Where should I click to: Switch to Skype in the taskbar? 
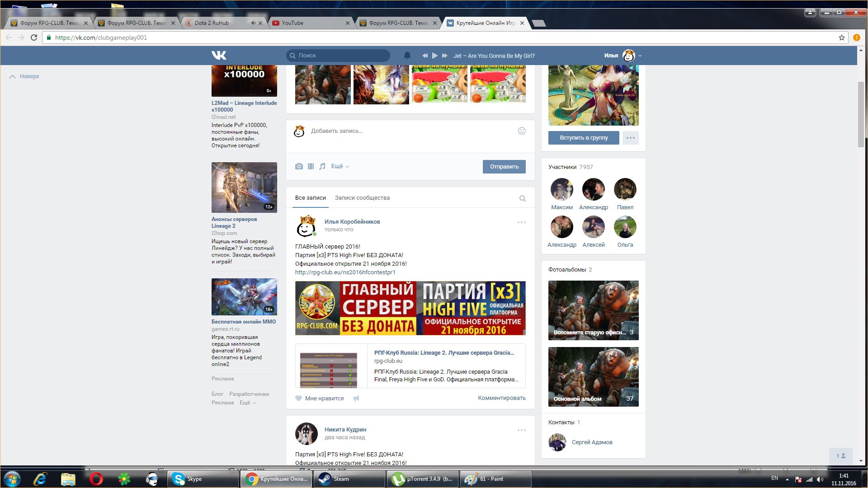[203, 479]
